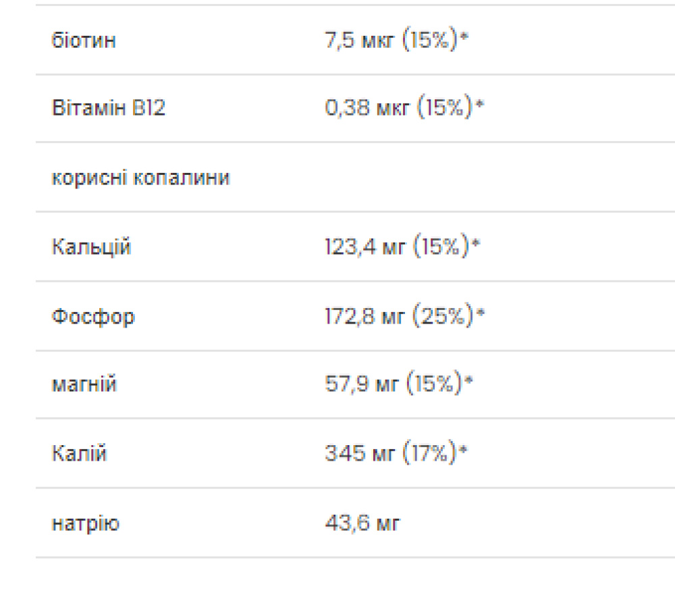The image size is (675, 616).
Task: Click the магній row label
Action: (84, 385)
